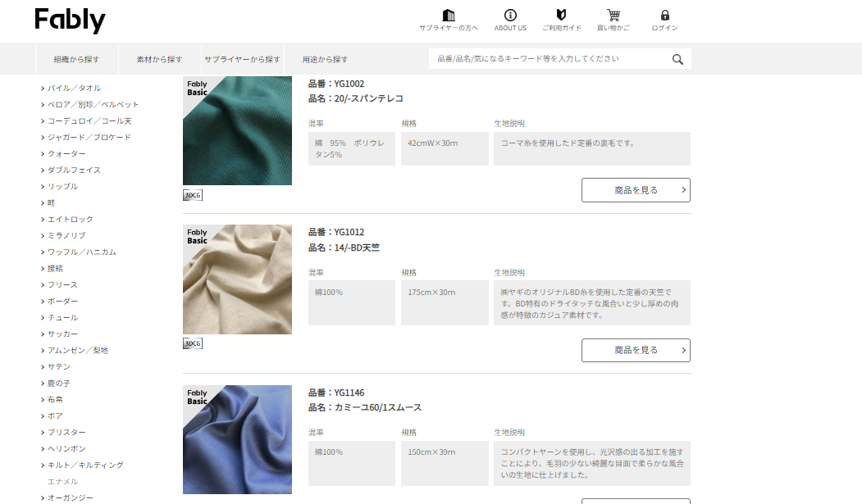Click 商品を見る for product YG1002

(x=636, y=190)
